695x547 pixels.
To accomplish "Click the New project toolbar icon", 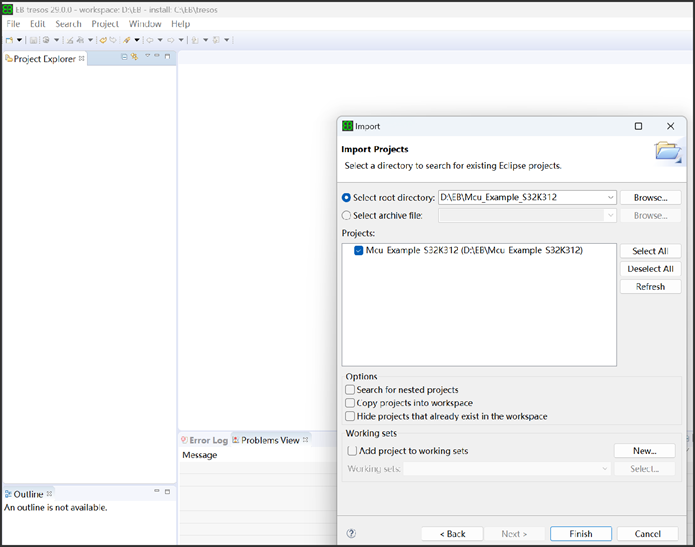I will pyautogui.click(x=9, y=40).
